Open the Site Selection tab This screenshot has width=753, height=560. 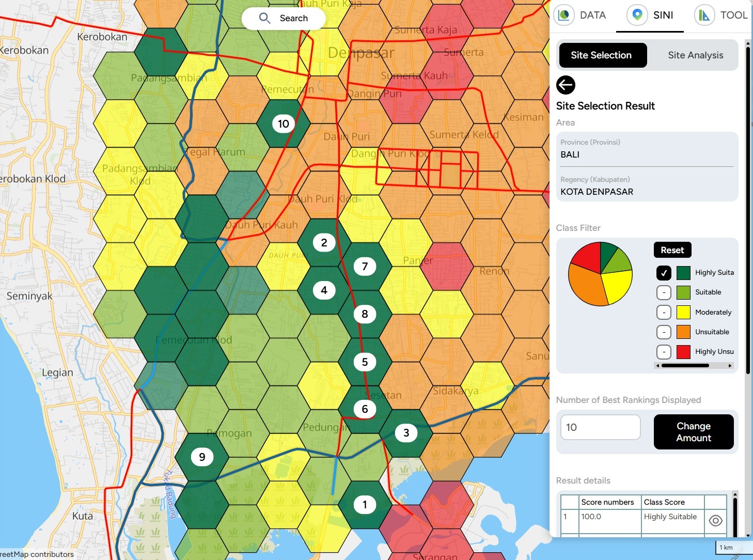(x=601, y=55)
